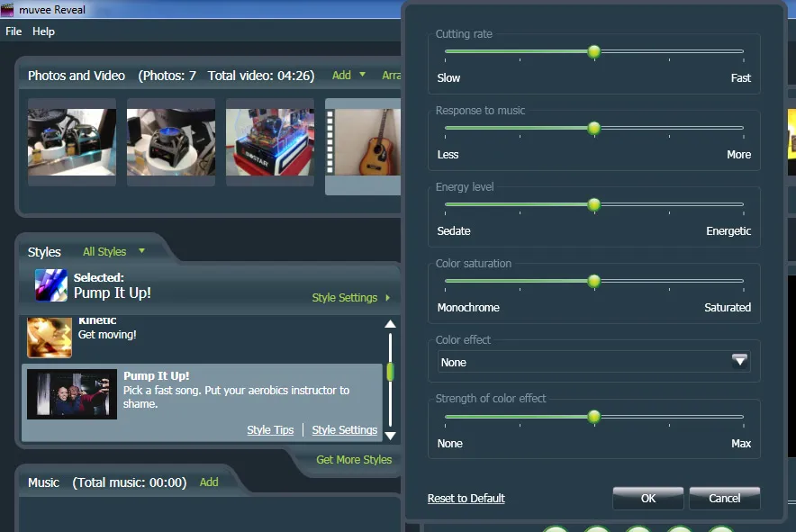
Task: Select the first photo thumbnail
Action: tap(71, 142)
